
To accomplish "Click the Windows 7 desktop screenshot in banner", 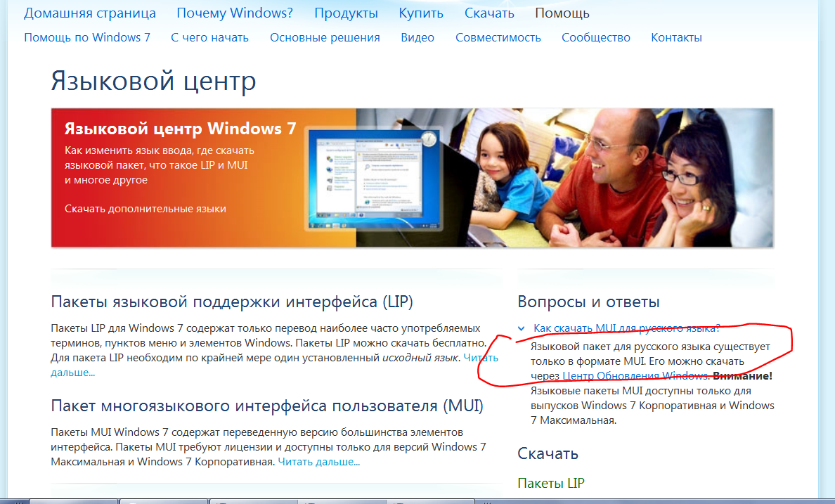I will [x=375, y=179].
